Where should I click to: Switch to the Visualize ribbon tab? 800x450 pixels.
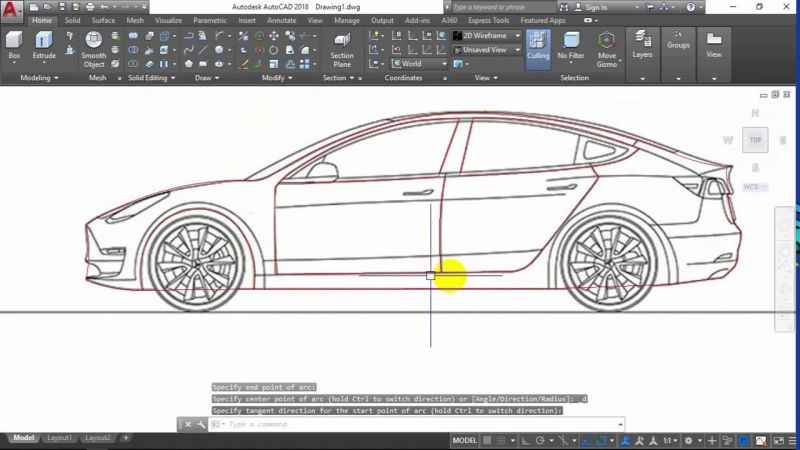click(168, 20)
